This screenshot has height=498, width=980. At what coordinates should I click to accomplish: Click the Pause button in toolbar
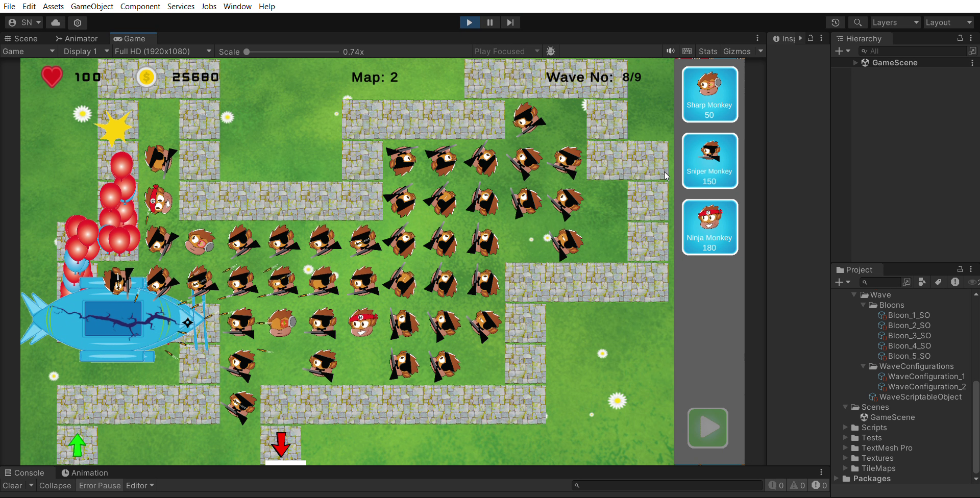coord(489,22)
